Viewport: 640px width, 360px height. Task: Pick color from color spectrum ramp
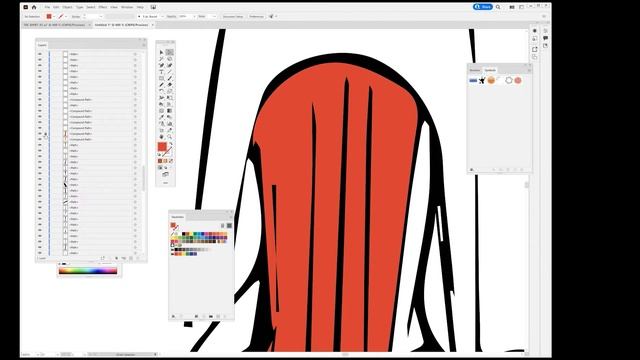tap(88, 271)
